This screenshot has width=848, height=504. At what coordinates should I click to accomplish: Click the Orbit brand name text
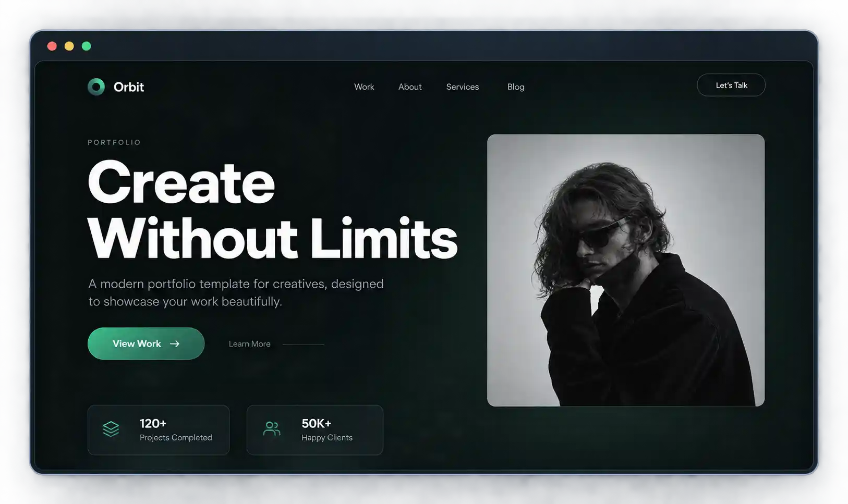click(129, 87)
